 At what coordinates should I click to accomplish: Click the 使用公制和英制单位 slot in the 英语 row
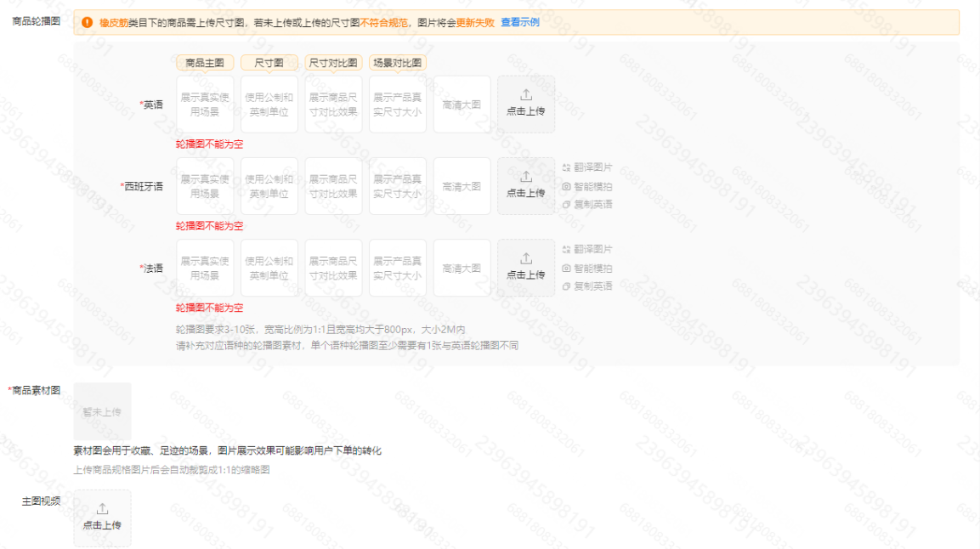(x=269, y=105)
